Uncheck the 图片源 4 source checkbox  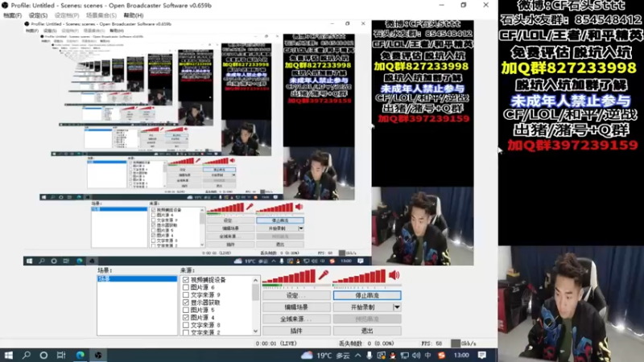pos(186,317)
